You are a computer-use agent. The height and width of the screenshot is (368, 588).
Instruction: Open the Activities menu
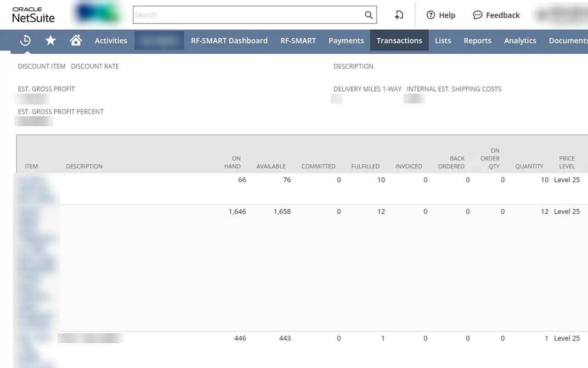tap(111, 40)
